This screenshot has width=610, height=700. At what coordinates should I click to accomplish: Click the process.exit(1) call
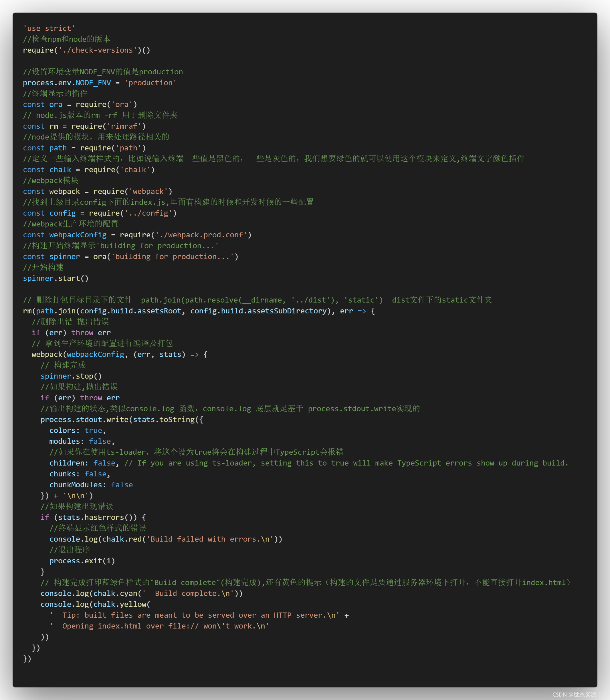tap(82, 560)
